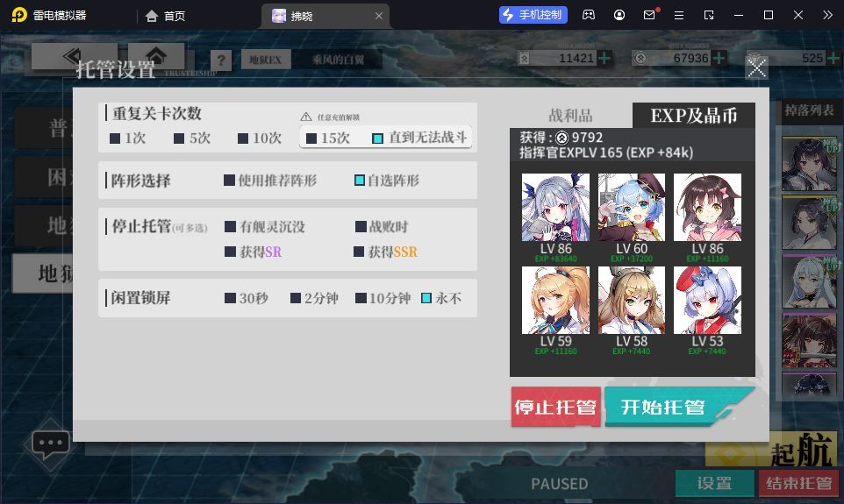Enable stop on 获得SSR checkbox
The image size is (844, 504).
pyautogui.click(x=359, y=252)
